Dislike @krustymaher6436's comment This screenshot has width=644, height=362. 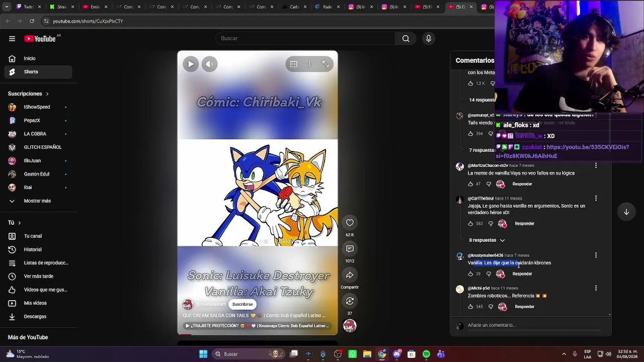tap(489, 274)
